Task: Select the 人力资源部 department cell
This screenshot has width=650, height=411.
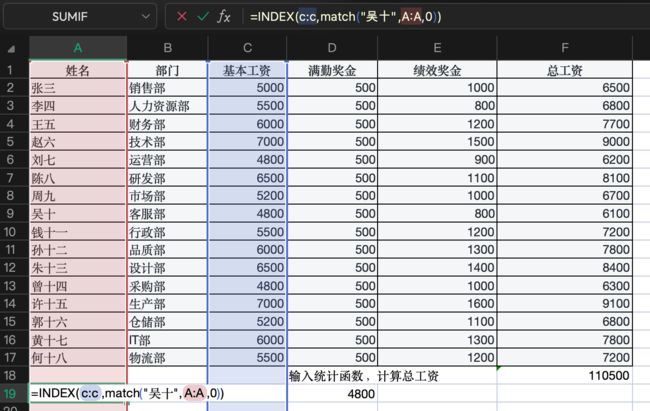Action: pos(167,106)
